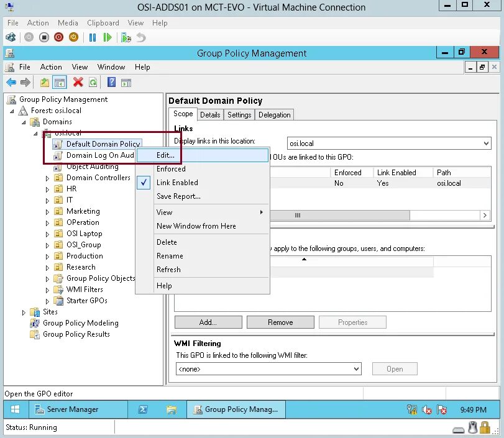Screen dimensions: 504x438
Task: Choose Delete from the context menu
Action: coord(203,242)
